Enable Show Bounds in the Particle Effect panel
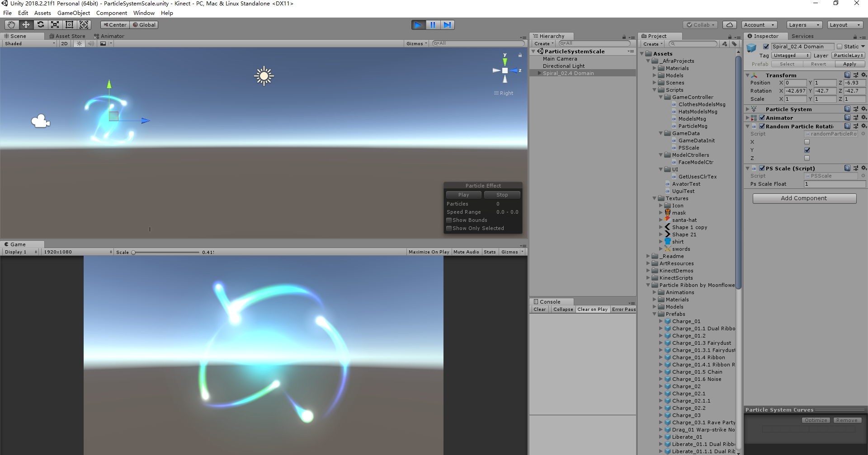This screenshot has height=455, width=868. (448, 220)
